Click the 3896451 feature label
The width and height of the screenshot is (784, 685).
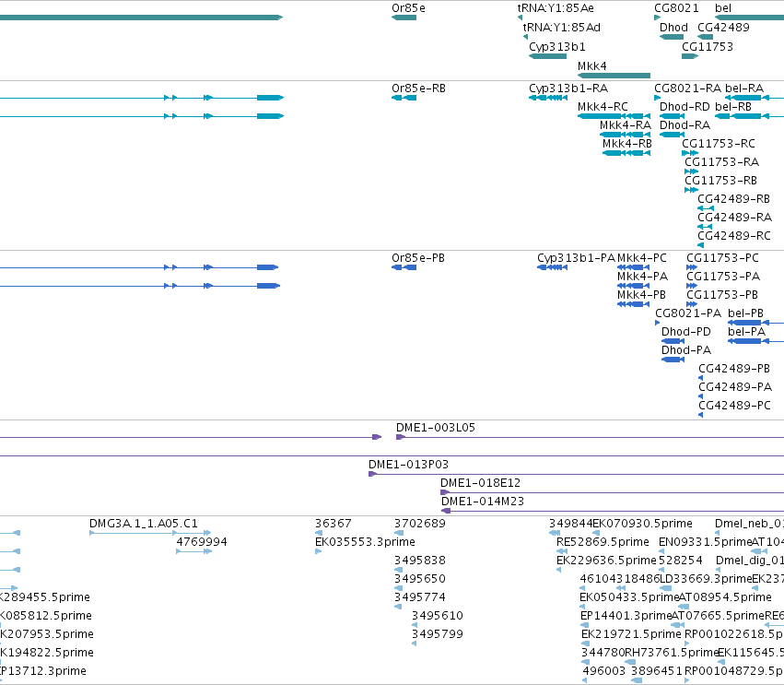point(657,671)
